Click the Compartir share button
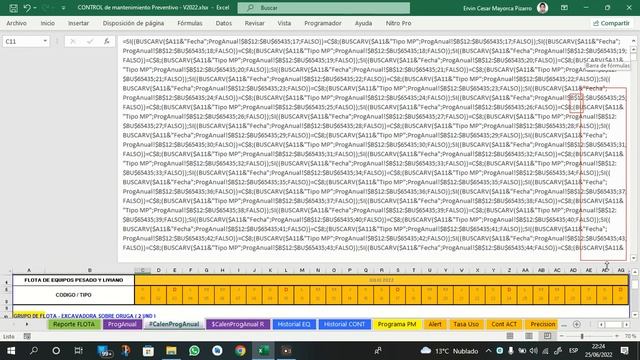The image size is (640, 360). [611, 23]
